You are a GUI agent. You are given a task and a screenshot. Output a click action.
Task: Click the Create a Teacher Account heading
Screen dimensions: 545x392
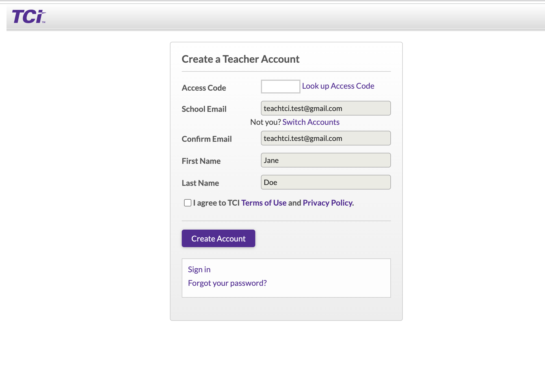[x=241, y=59]
